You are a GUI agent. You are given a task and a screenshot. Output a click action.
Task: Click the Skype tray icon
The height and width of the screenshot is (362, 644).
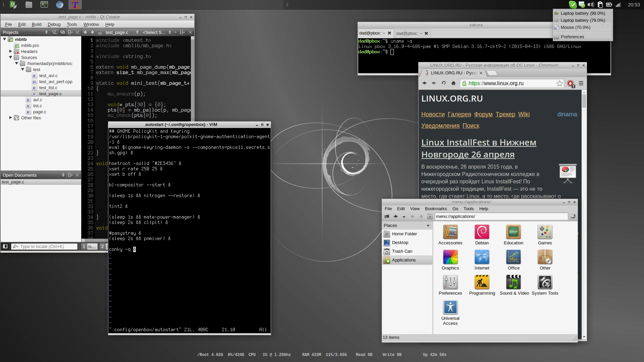click(573, 5)
